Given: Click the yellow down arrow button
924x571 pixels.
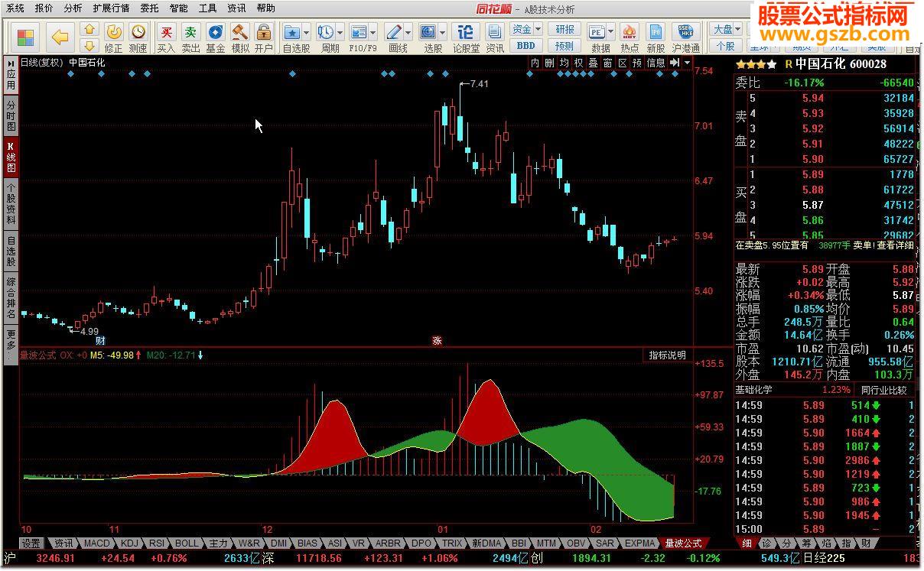Looking at the screenshot, I should (89, 46).
